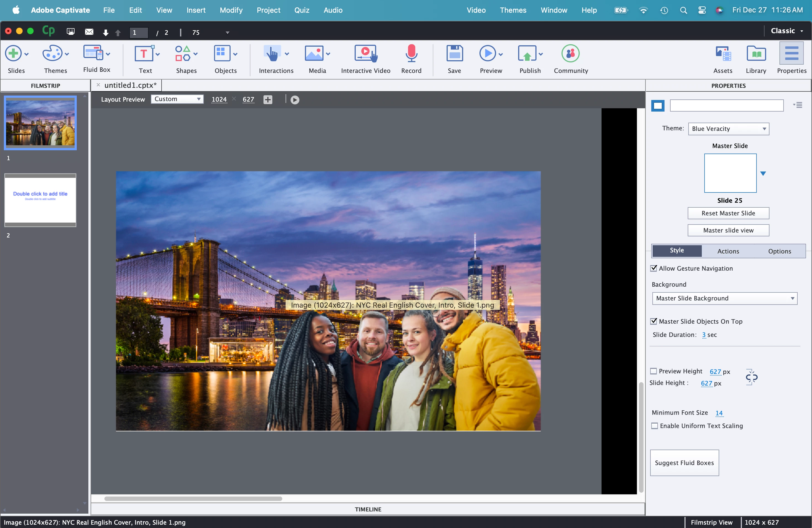This screenshot has width=812, height=528.
Task: Select slide 2 thumbnail in filmstrip
Action: click(x=40, y=200)
